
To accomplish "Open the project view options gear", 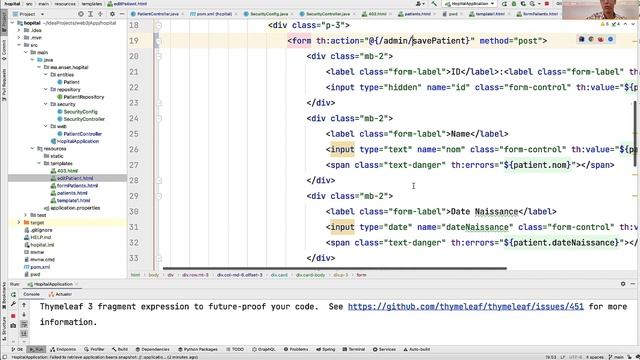I will 112,14.
